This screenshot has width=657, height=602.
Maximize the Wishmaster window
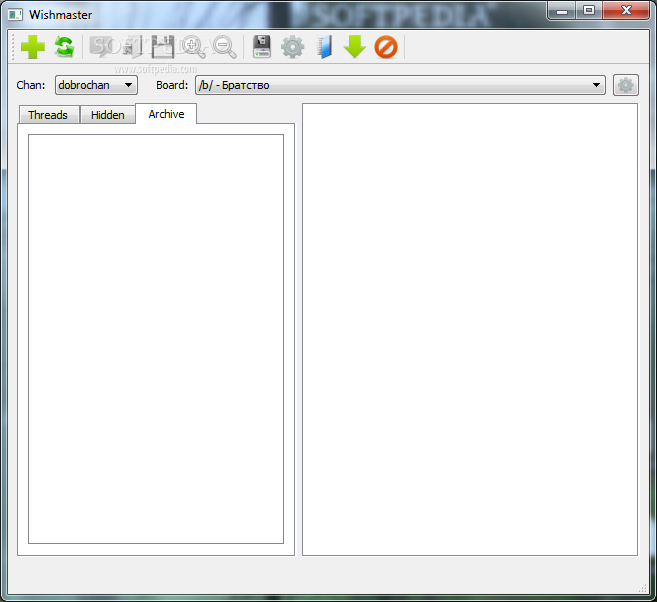coord(589,10)
